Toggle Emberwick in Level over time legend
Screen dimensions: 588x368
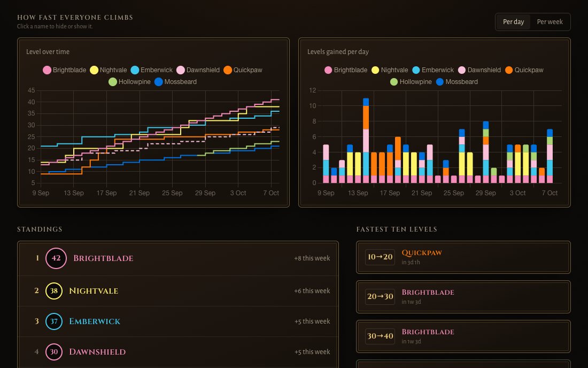pyautogui.click(x=151, y=70)
